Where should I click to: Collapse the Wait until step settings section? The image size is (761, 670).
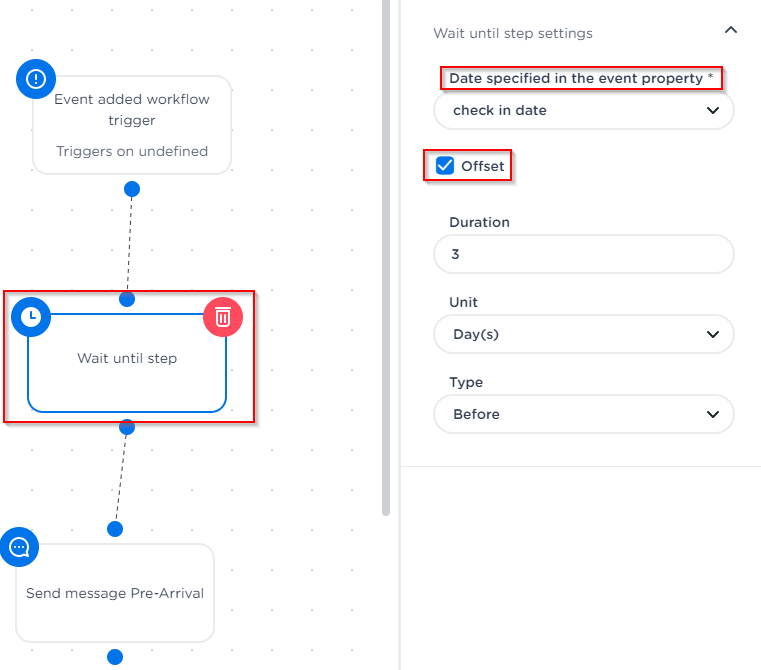[x=731, y=31]
